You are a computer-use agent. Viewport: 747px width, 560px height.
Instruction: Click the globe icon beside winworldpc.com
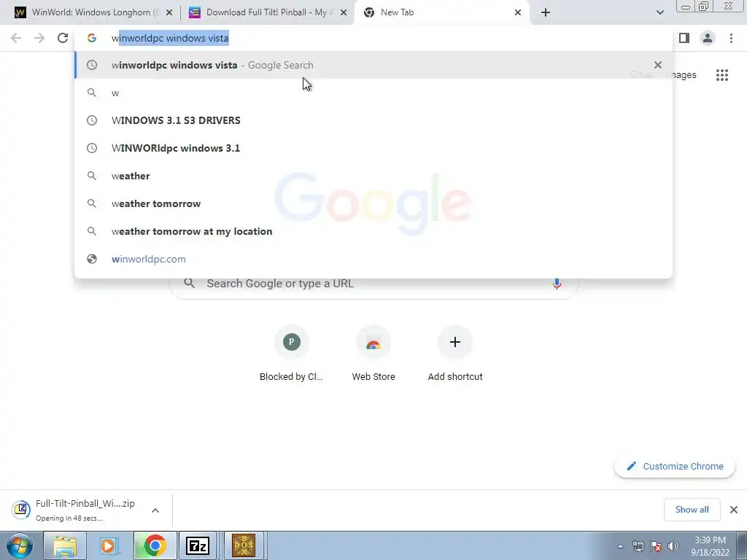pyautogui.click(x=92, y=259)
